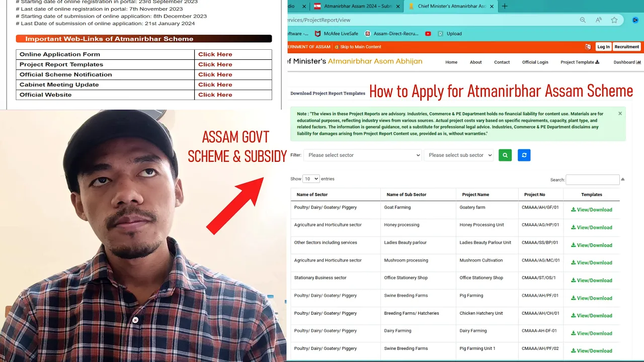Screen dimensions: 644x362
Task: Click View/Download for Goatery farm
Action: point(592,210)
